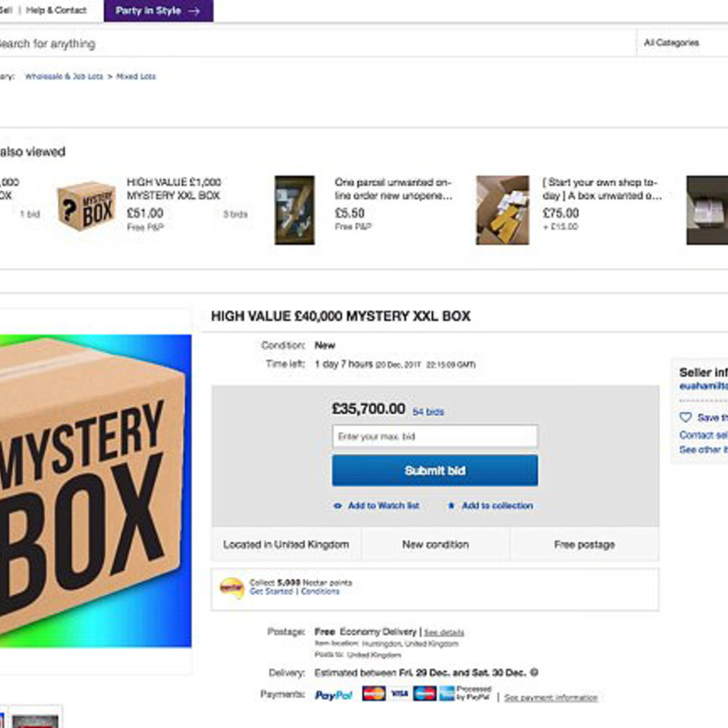Click the Enter your max. bid field
Image resolution: width=728 pixels, height=728 pixels.
click(435, 437)
